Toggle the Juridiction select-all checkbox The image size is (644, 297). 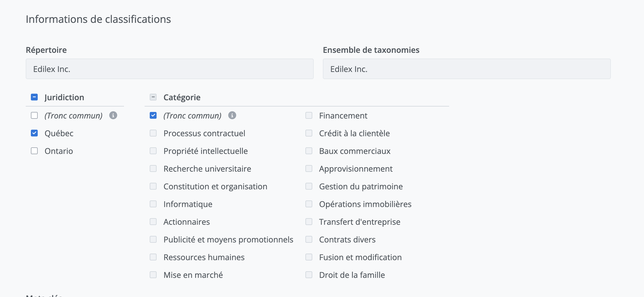click(34, 97)
